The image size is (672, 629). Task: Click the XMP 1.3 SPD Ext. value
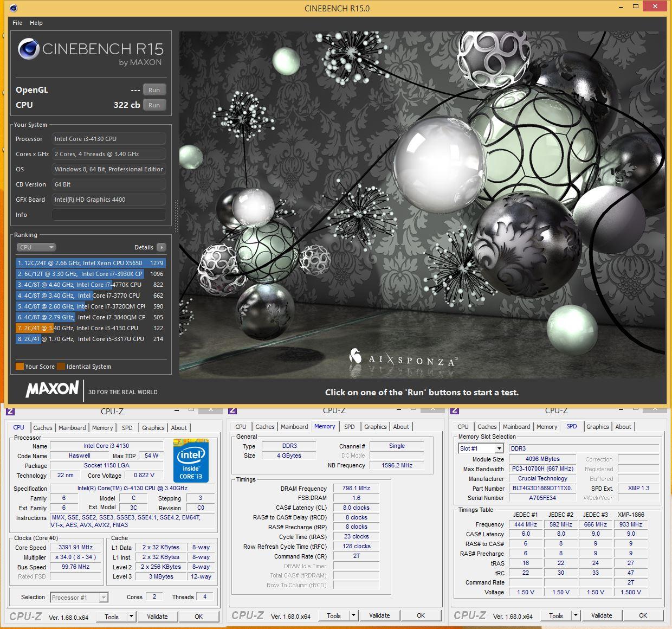[x=638, y=488]
